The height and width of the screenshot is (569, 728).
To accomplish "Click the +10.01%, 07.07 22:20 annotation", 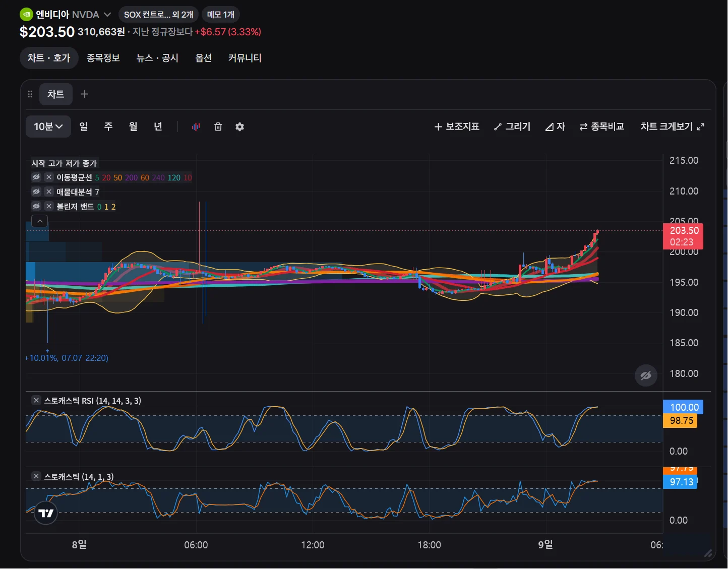I will (68, 358).
